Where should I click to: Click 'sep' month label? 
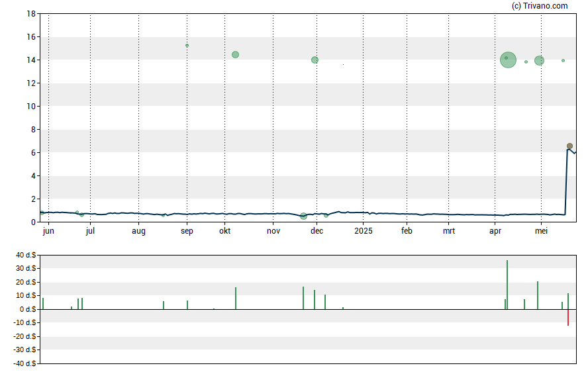tap(187, 231)
